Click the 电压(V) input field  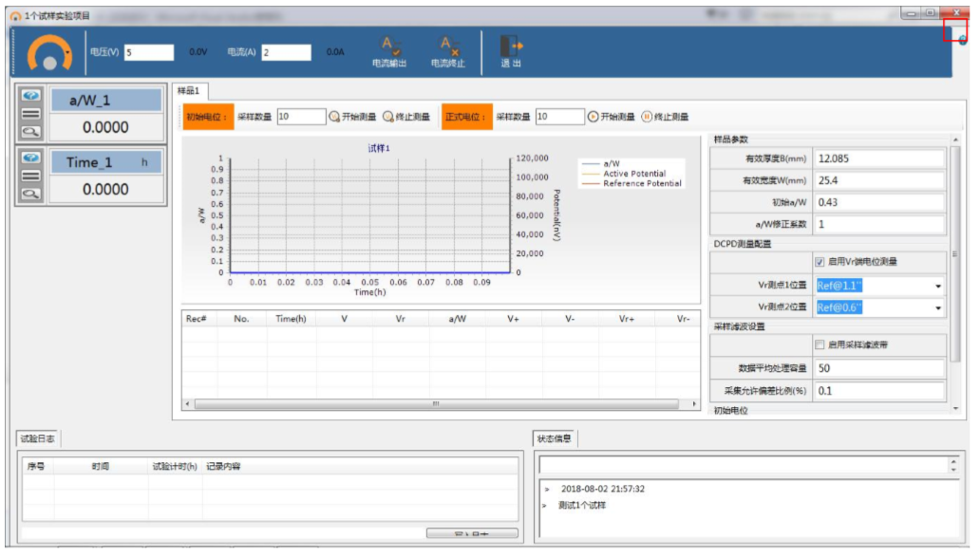point(148,53)
